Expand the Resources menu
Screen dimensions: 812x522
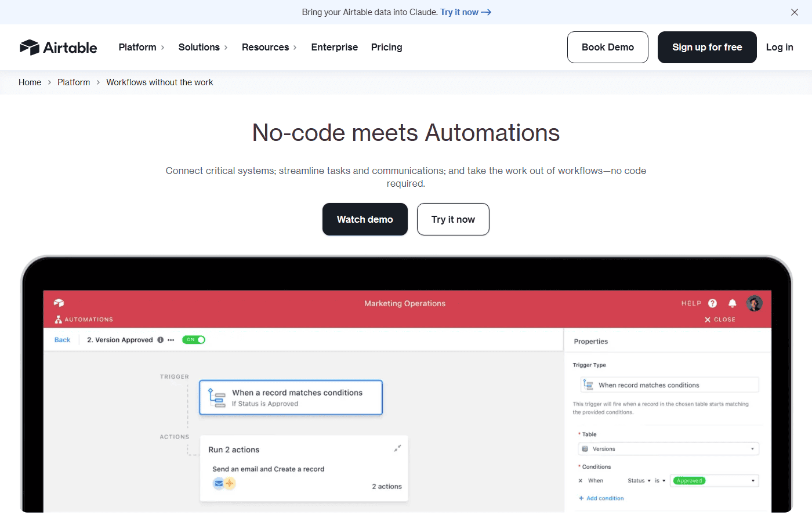[x=269, y=48]
